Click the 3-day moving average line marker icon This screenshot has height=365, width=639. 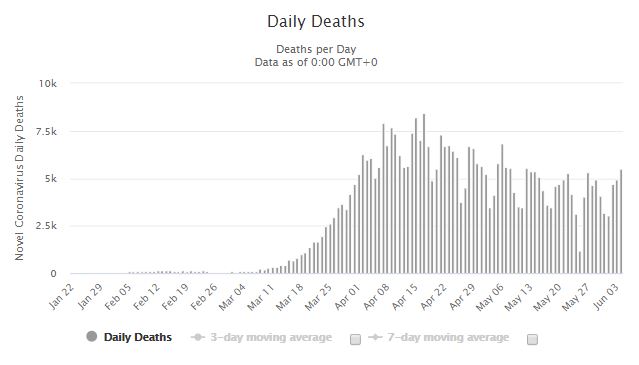click(x=198, y=337)
